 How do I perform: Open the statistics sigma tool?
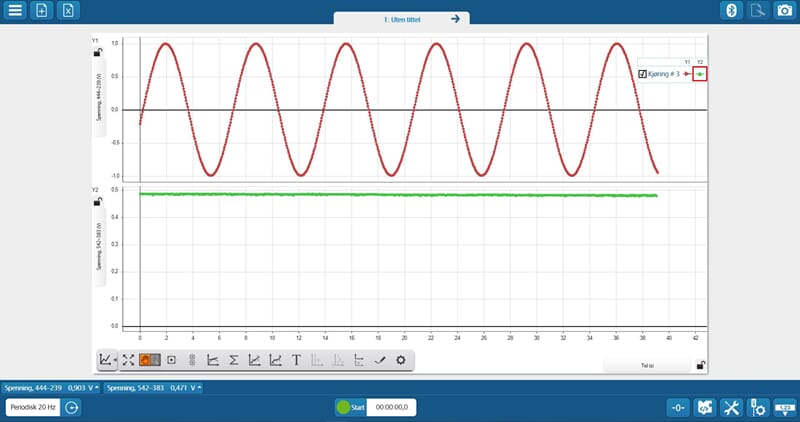(233, 359)
